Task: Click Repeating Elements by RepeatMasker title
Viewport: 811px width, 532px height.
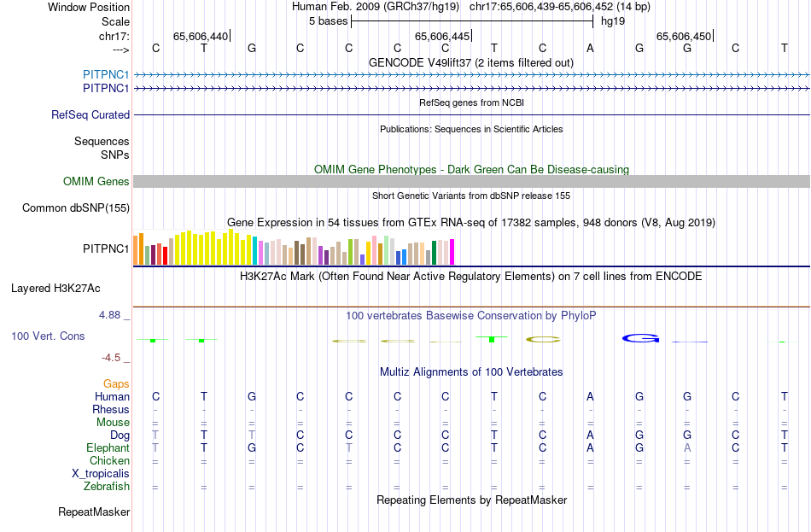Action: pyautogui.click(x=471, y=500)
